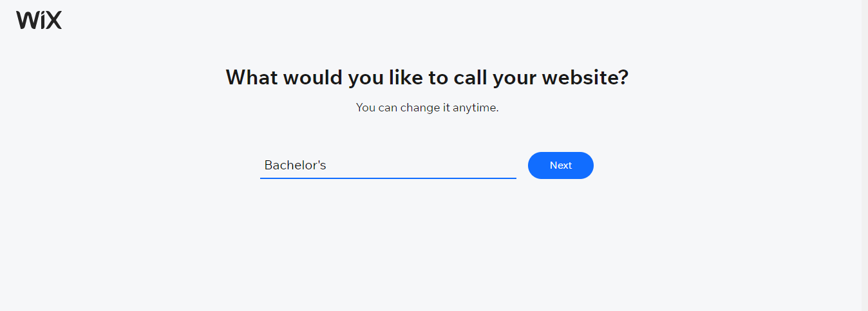Click the blue underline of the name field
This screenshot has width=868, height=311.
(x=388, y=178)
